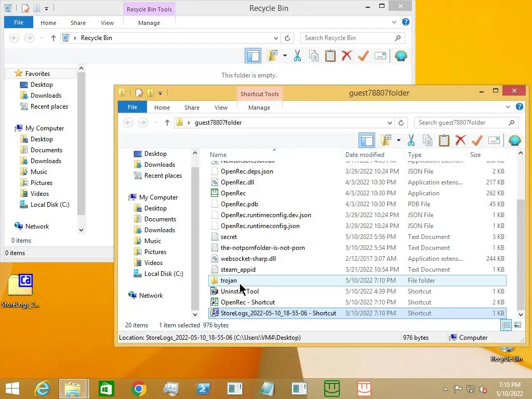Click Rename icon in Recycle Bin toolbar

pos(380,56)
